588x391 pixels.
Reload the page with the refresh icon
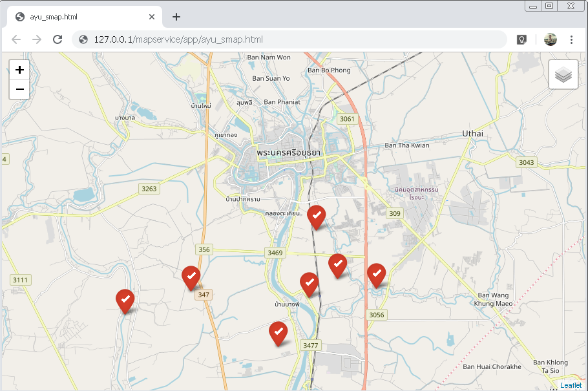coord(58,39)
